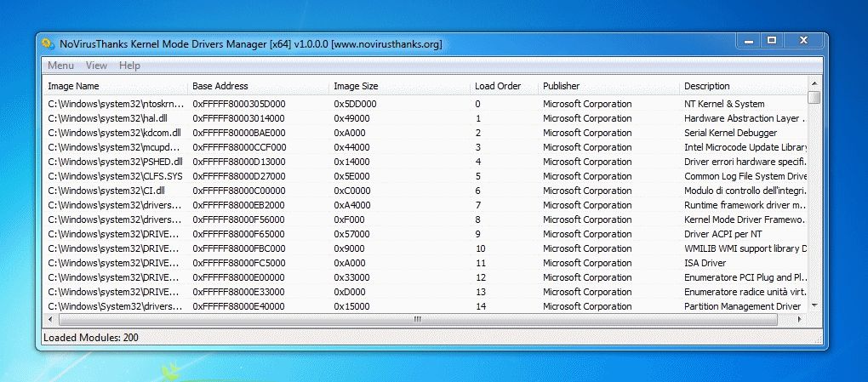Click image size 0x33000

351,277
